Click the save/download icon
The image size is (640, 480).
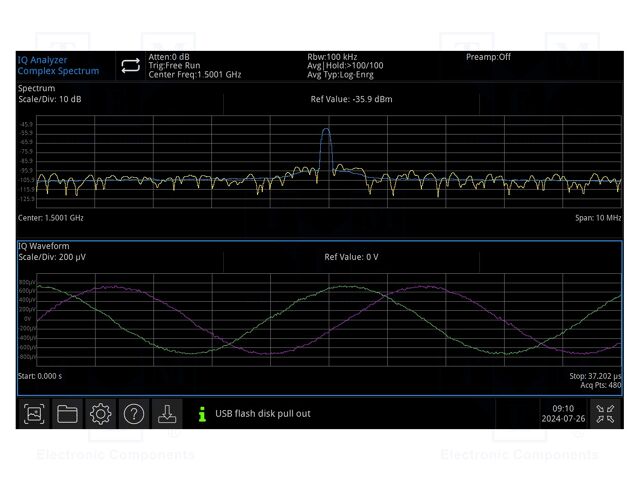166,413
